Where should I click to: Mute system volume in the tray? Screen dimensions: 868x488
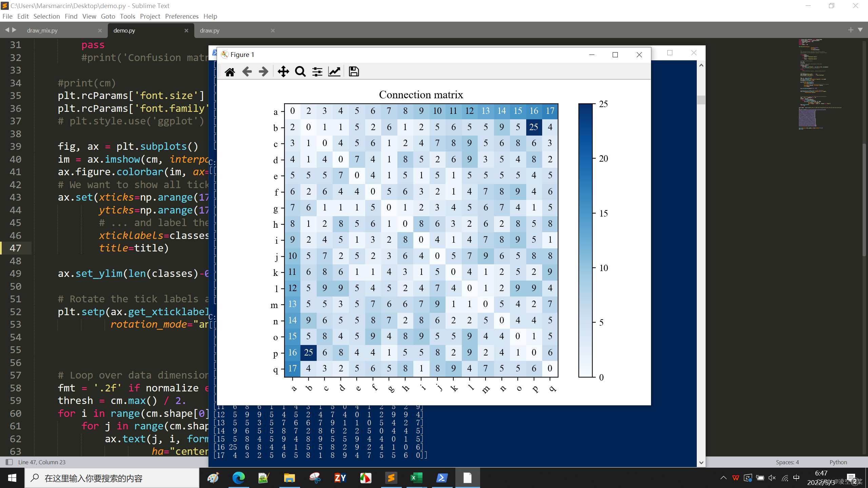(772, 478)
